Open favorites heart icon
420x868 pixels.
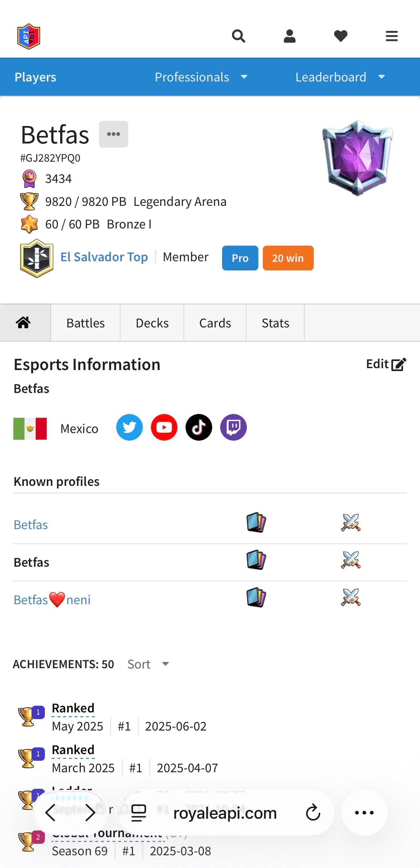click(x=340, y=36)
